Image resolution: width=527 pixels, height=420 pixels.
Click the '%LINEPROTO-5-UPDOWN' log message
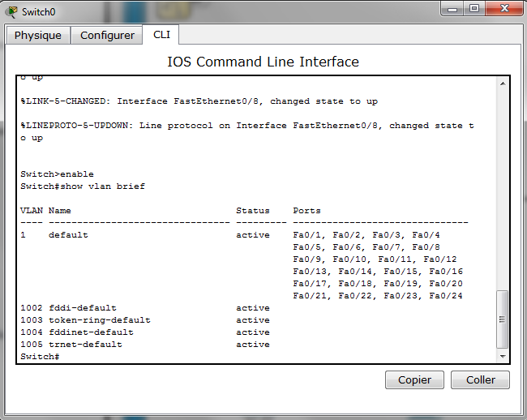tap(247, 131)
